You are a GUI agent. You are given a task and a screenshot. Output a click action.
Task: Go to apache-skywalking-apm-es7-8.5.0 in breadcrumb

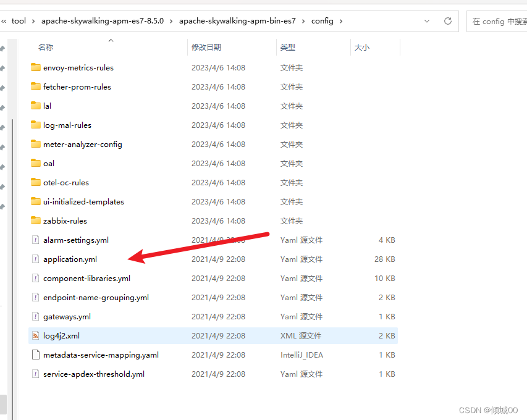tap(103, 21)
